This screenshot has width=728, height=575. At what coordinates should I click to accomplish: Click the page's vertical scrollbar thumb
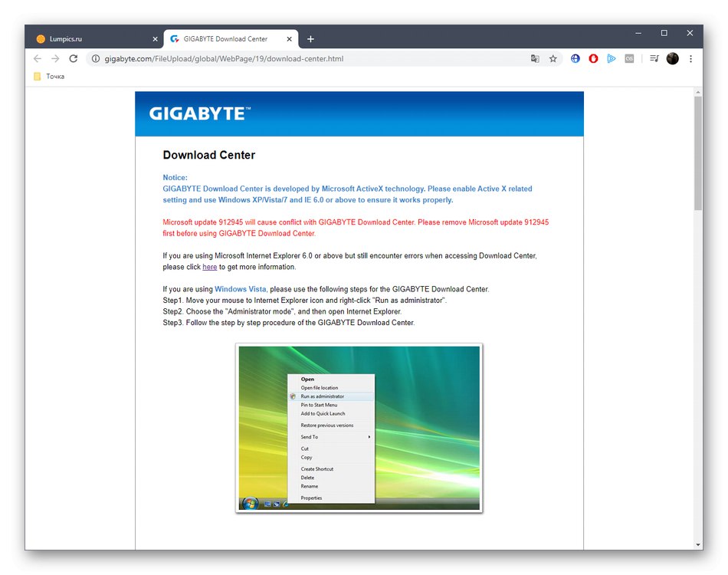[x=698, y=153]
